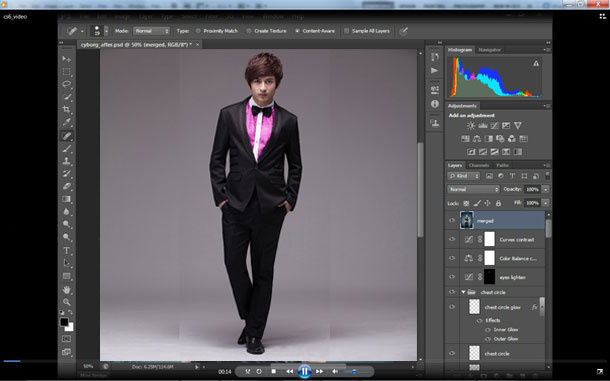Select the Lasso tool
This screenshot has height=381, width=610.
[67, 84]
